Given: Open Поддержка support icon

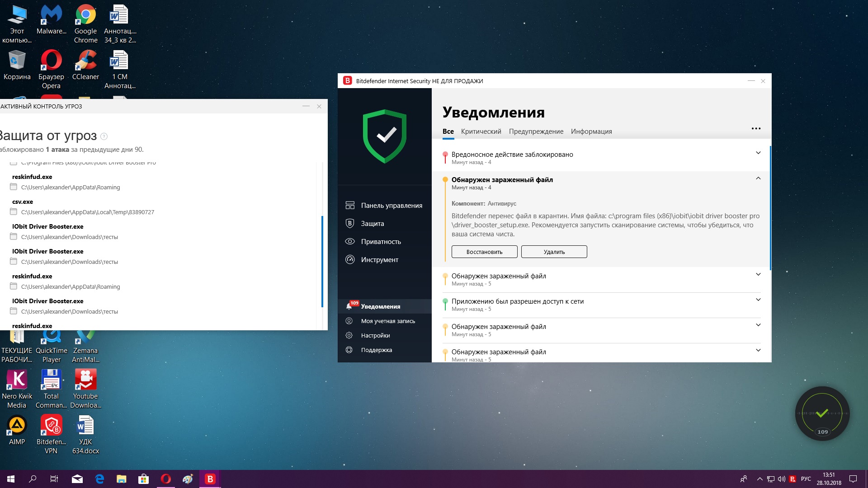Looking at the screenshot, I should (x=349, y=350).
